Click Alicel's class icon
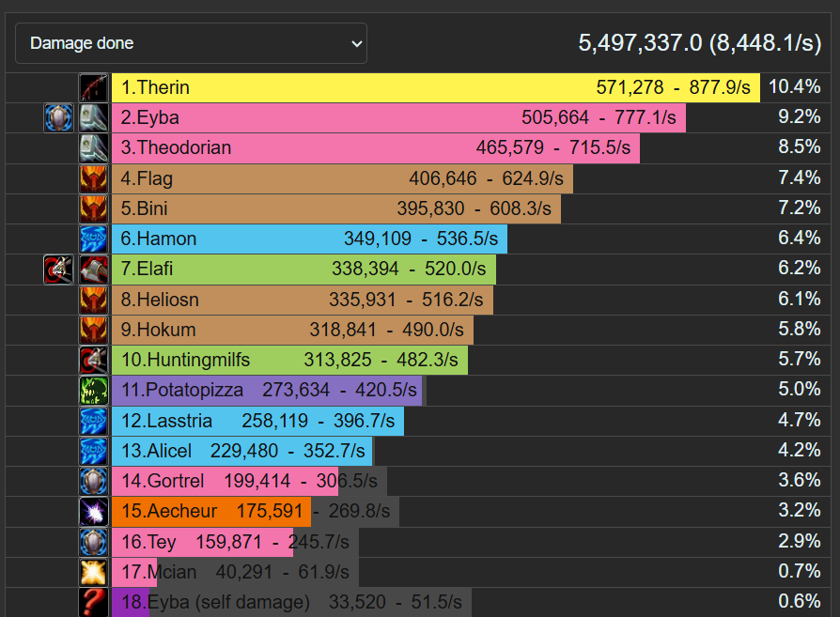 coord(94,451)
